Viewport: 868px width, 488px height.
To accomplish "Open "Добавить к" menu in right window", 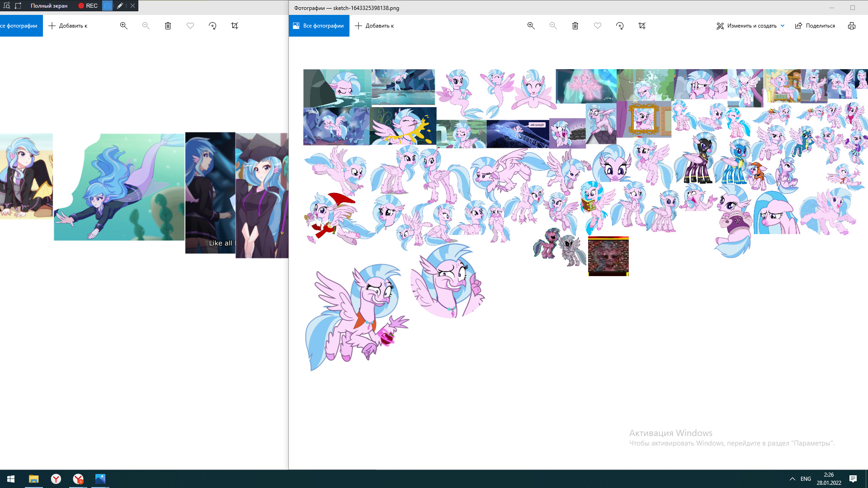I will (x=374, y=26).
